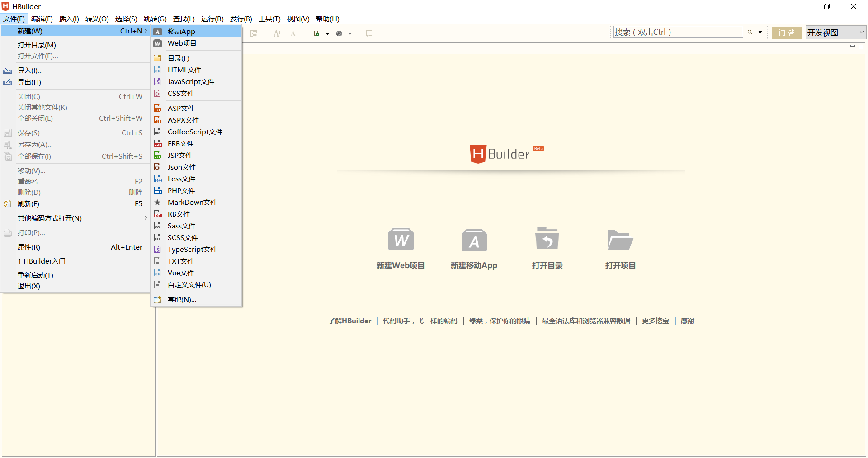Click the 搜索 (双击Ctrl) search field

(x=678, y=32)
